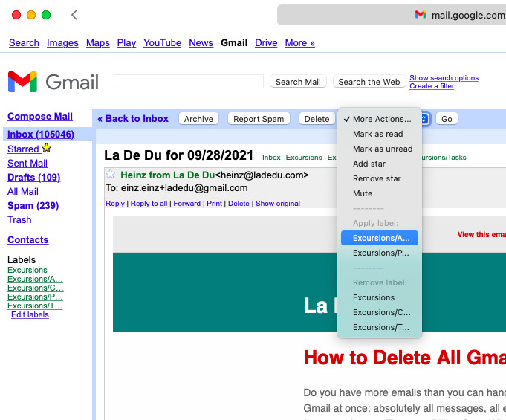This screenshot has height=420, width=506.
Task: Click the mail.google.com address bar
Action: click(392, 15)
